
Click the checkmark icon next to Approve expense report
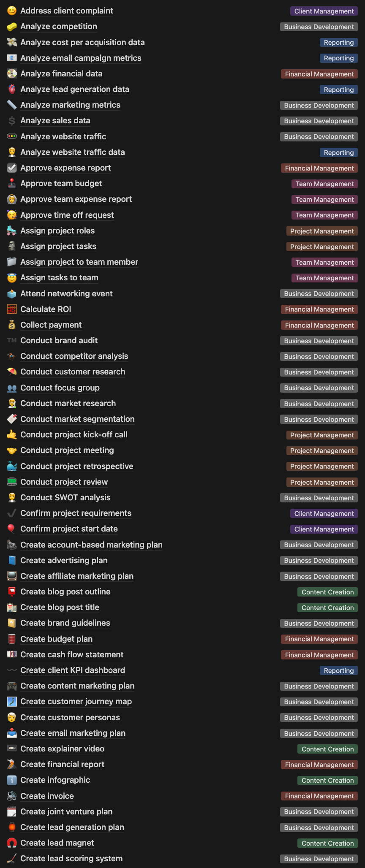pos(12,168)
